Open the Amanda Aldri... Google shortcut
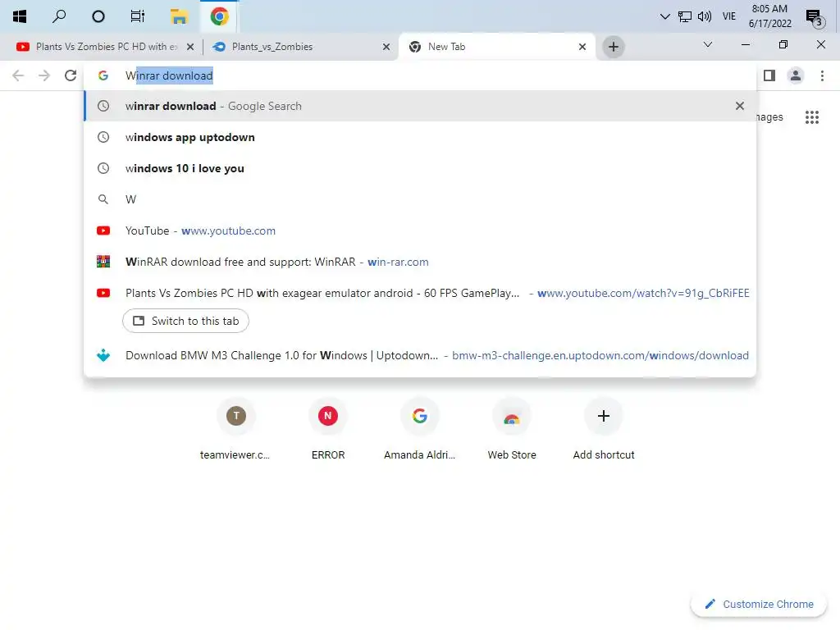 (419, 429)
